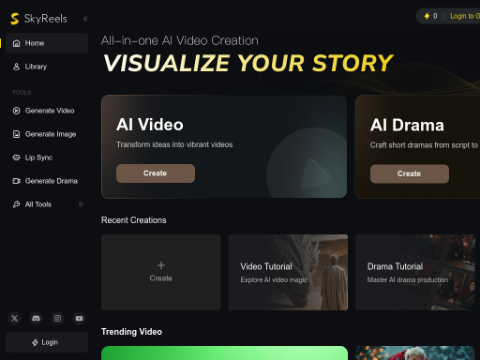Open the Library page
480x360 pixels.
(x=47, y=67)
